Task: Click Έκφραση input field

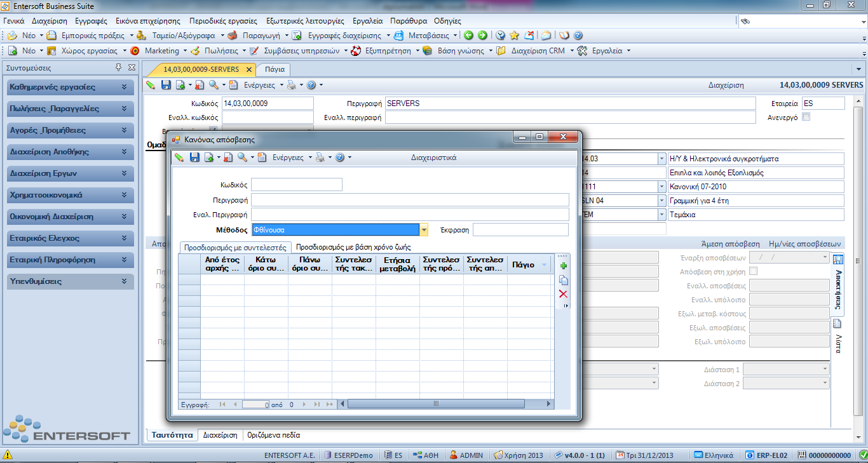Action: pos(520,230)
